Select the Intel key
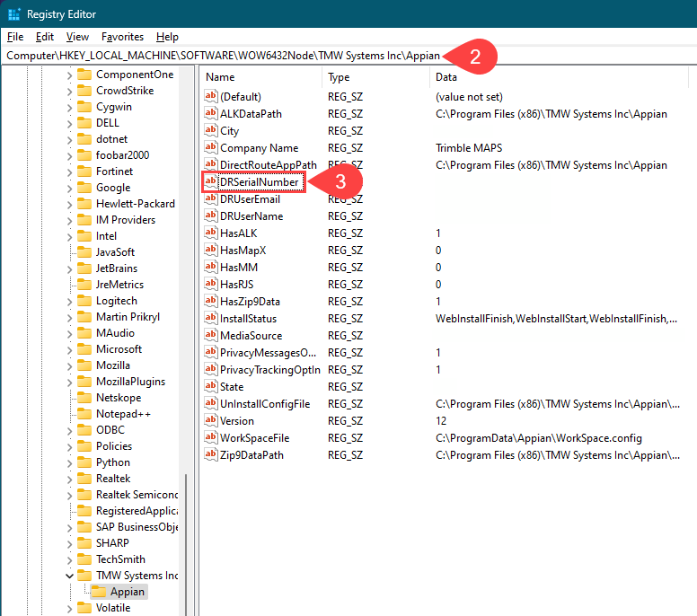This screenshot has height=616, width=697. (106, 236)
